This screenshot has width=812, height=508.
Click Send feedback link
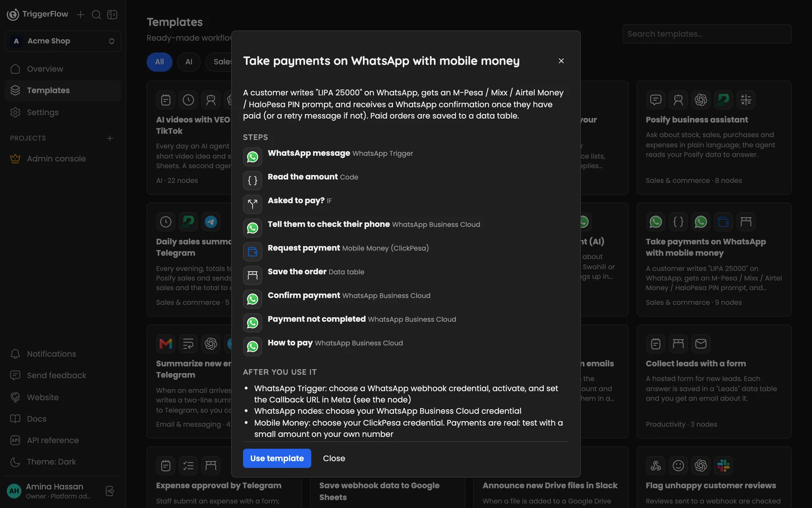63,375
